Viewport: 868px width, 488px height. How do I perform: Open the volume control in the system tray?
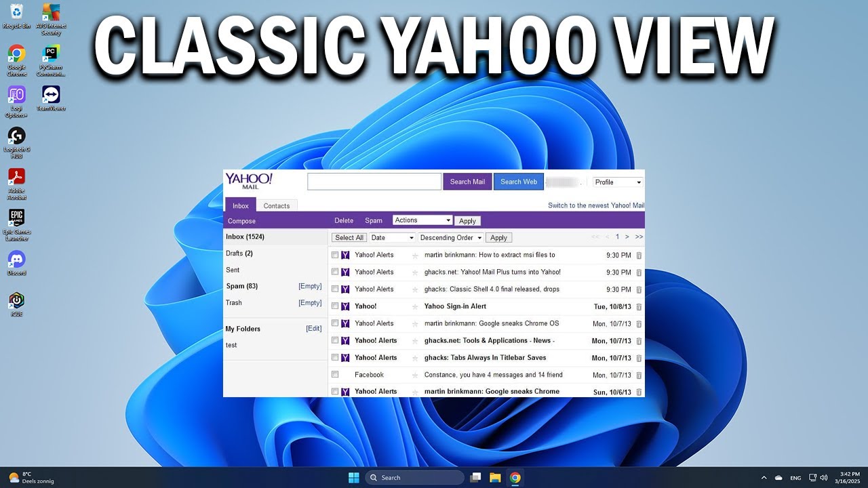(x=824, y=478)
